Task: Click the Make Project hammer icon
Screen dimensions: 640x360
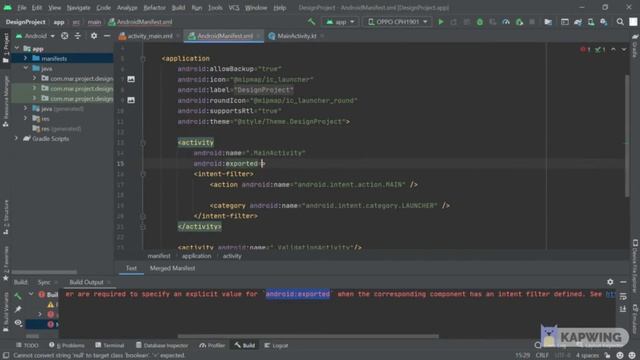Action: [x=311, y=22]
